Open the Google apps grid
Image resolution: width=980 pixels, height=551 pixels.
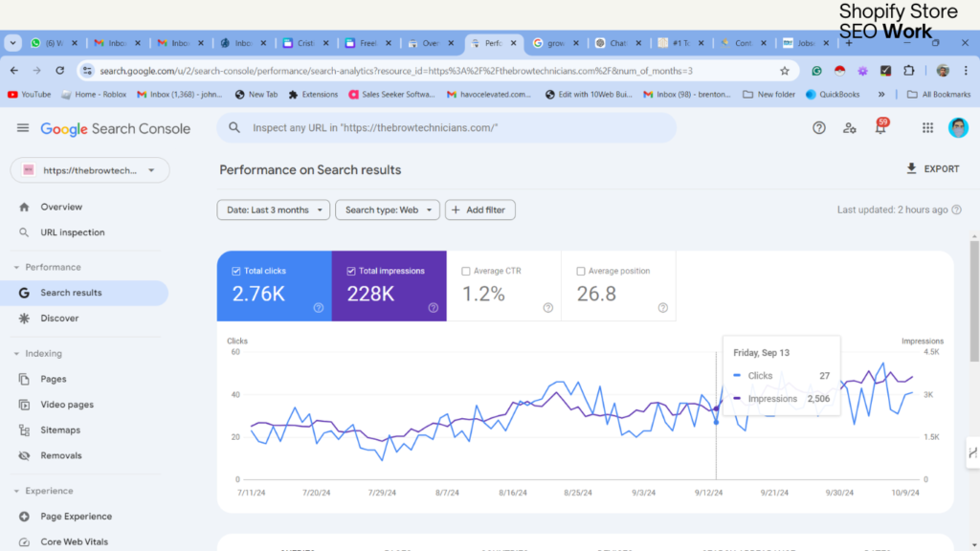click(x=927, y=128)
